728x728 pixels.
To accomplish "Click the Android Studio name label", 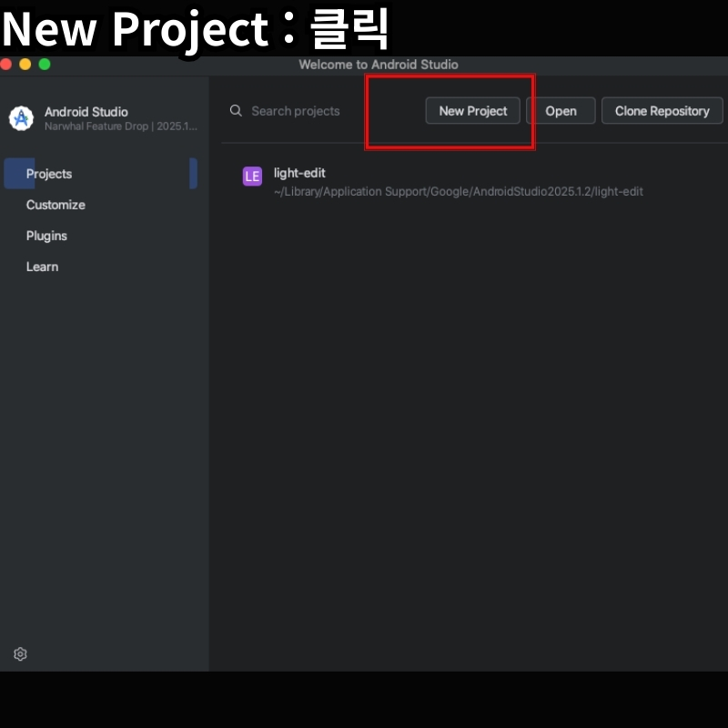I will [86, 112].
